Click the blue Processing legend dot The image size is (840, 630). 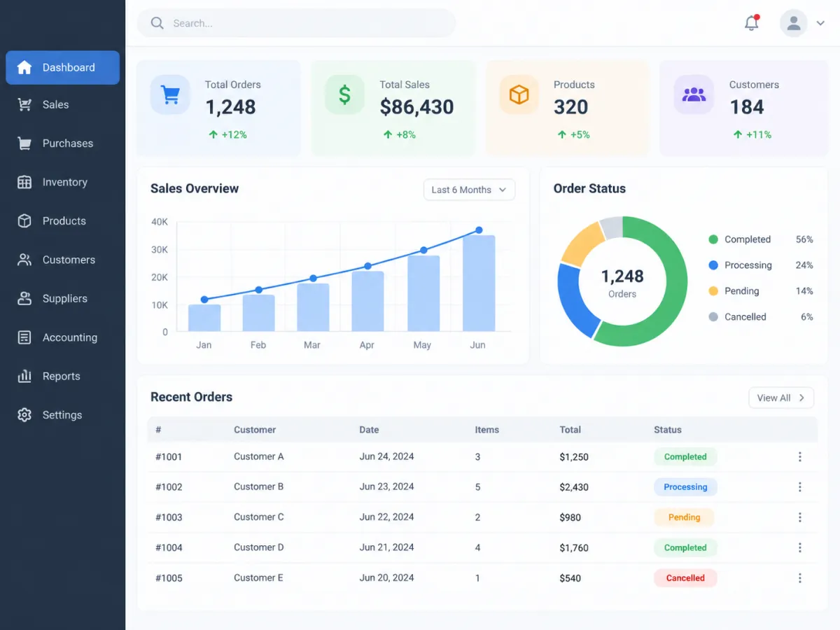pos(713,265)
